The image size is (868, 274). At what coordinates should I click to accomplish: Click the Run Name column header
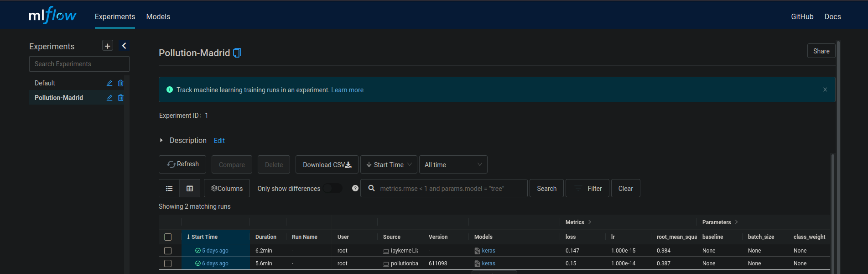pyautogui.click(x=305, y=237)
